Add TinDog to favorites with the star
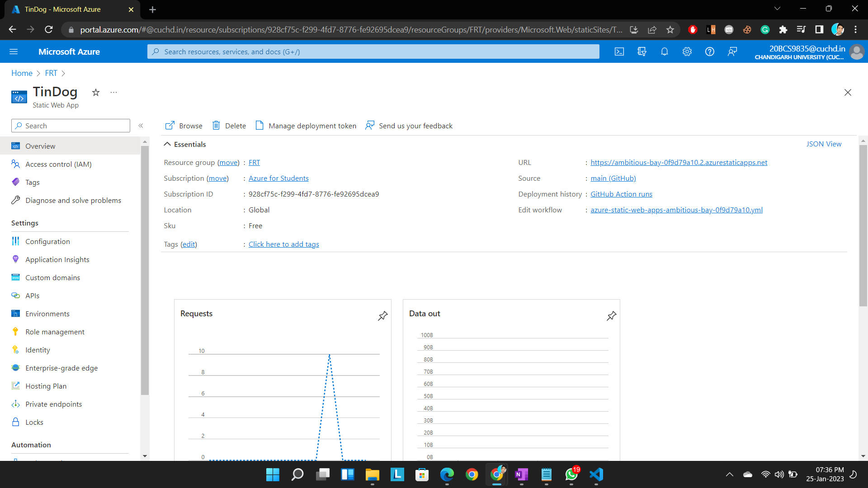868x488 pixels. tap(95, 92)
